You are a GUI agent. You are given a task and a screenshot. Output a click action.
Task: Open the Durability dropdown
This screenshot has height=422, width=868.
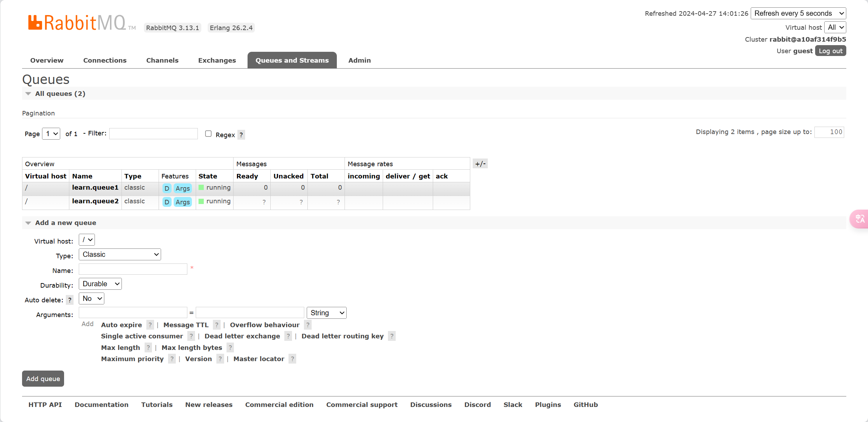[x=100, y=284]
